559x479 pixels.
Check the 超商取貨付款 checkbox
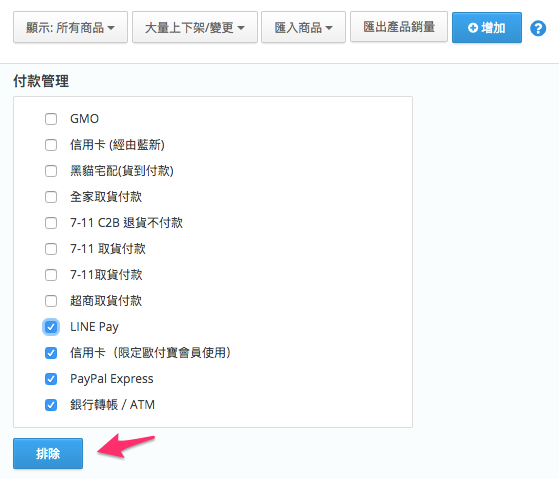tap(51, 301)
